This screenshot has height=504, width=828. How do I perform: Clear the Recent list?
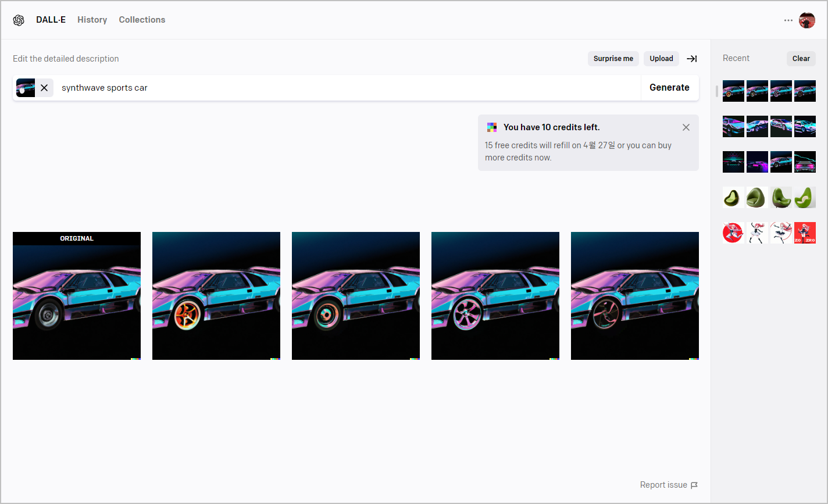[801, 59]
